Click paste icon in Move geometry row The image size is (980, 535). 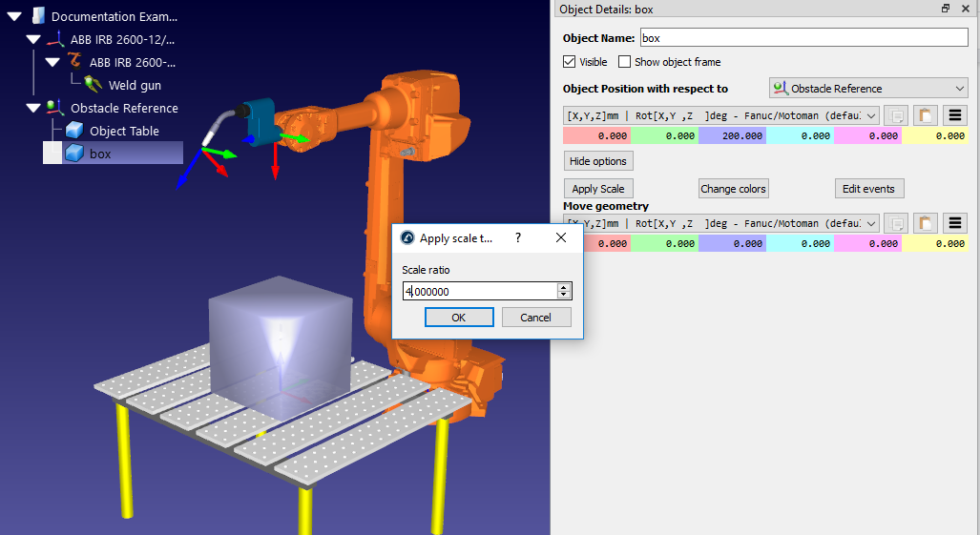[x=925, y=223]
